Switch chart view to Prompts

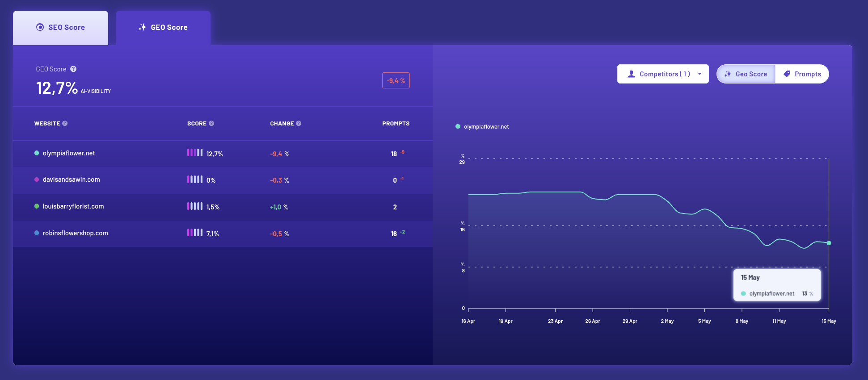(802, 74)
